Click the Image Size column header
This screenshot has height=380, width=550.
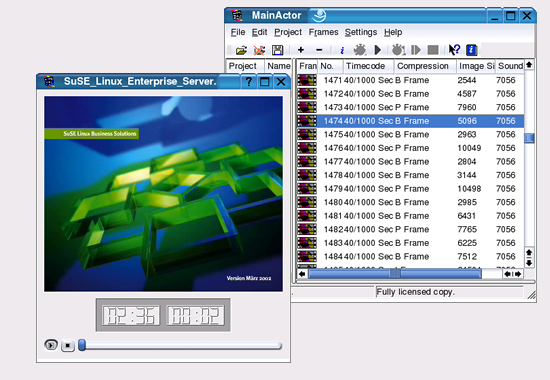476,66
